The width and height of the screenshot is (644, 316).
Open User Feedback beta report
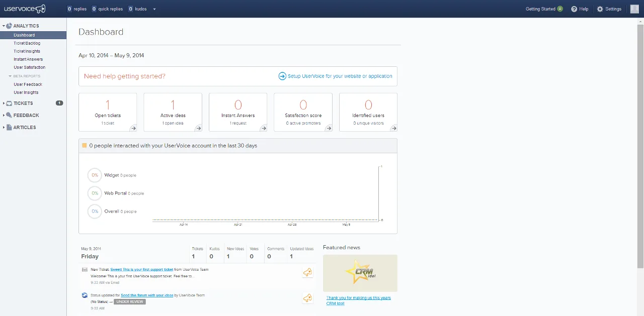click(28, 84)
